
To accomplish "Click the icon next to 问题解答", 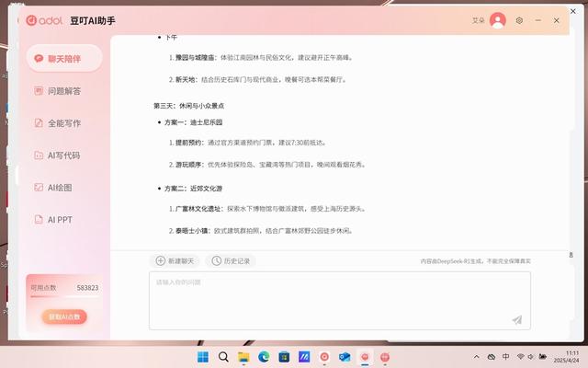I will (x=39, y=90).
